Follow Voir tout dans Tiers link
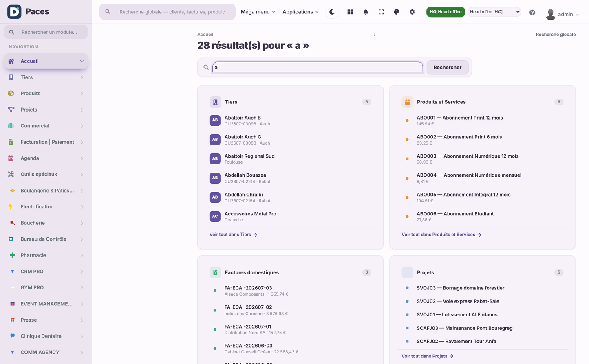589x364 pixels. click(233, 235)
